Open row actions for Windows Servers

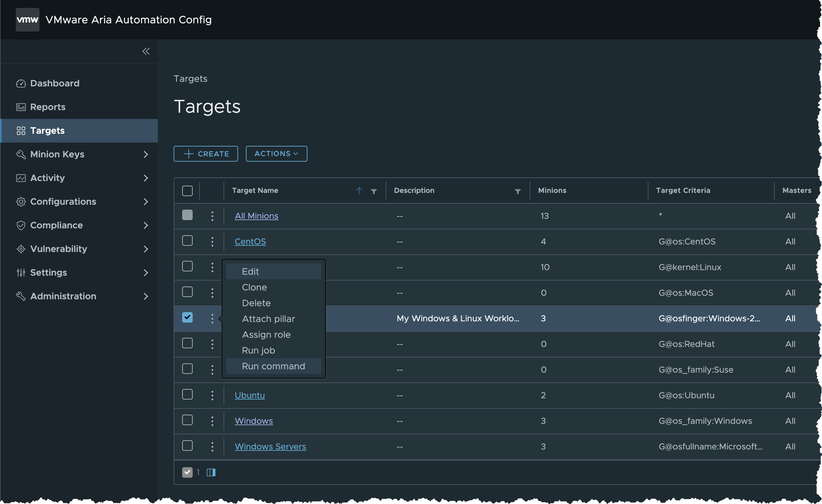point(212,447)
